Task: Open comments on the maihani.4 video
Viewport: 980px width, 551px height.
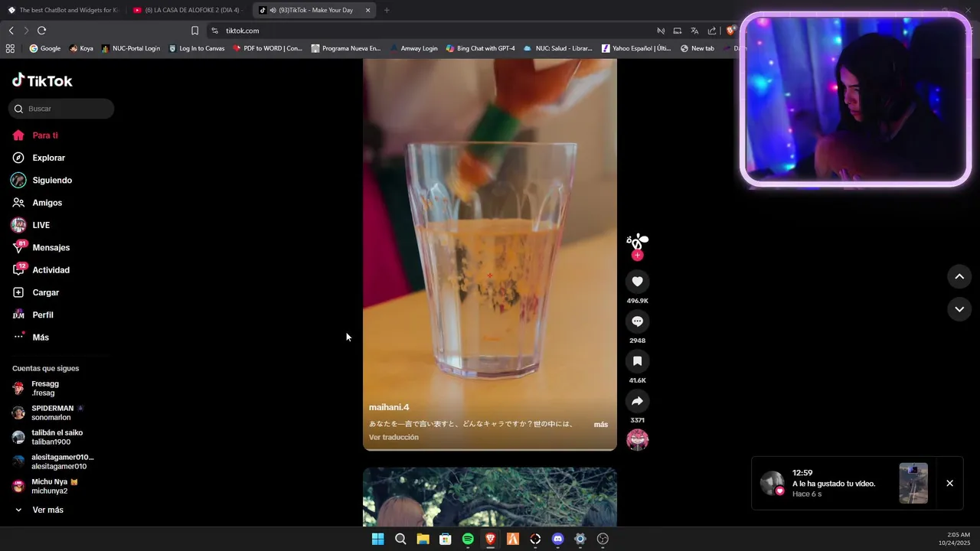Action: coord(637,321)
